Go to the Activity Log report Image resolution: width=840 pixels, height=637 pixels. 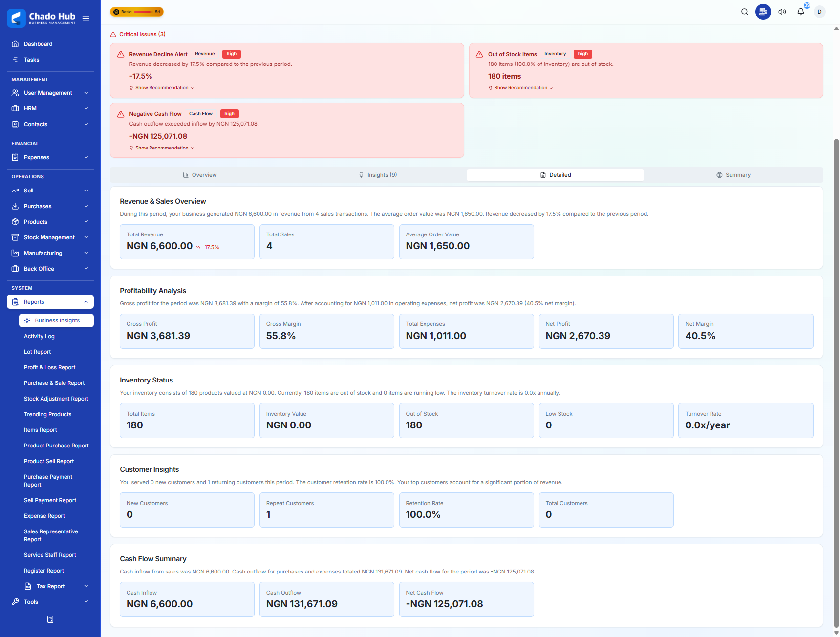(39, 336)
